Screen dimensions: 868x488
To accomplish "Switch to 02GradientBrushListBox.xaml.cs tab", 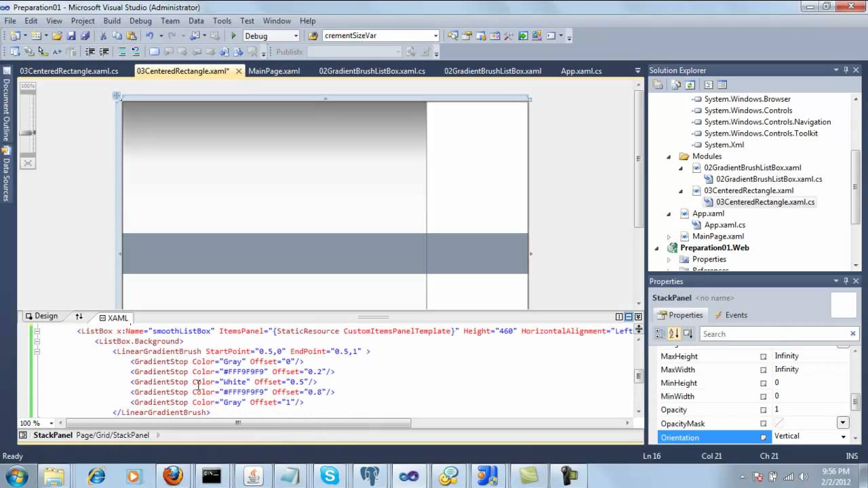I will point(372,70).
